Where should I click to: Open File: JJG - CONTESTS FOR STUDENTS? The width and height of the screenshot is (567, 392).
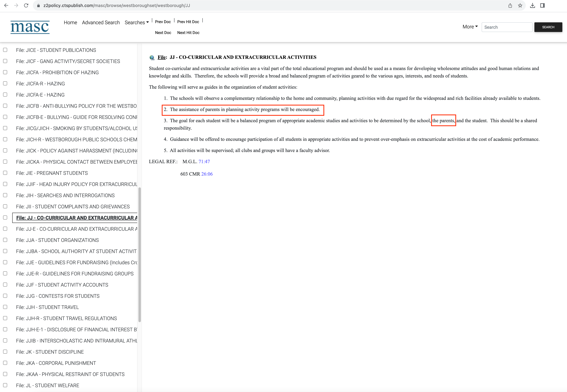click(x=58, y=296)
